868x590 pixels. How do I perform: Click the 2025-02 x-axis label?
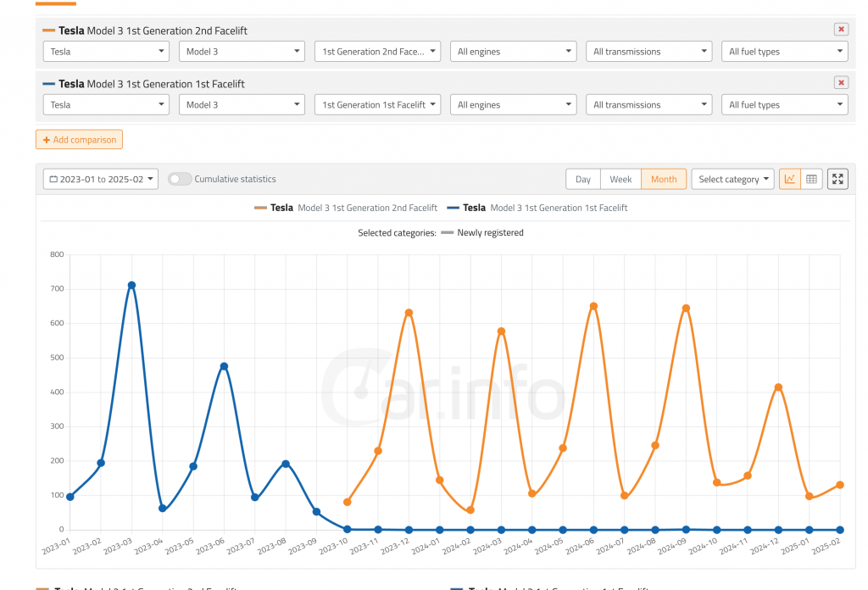826,546
